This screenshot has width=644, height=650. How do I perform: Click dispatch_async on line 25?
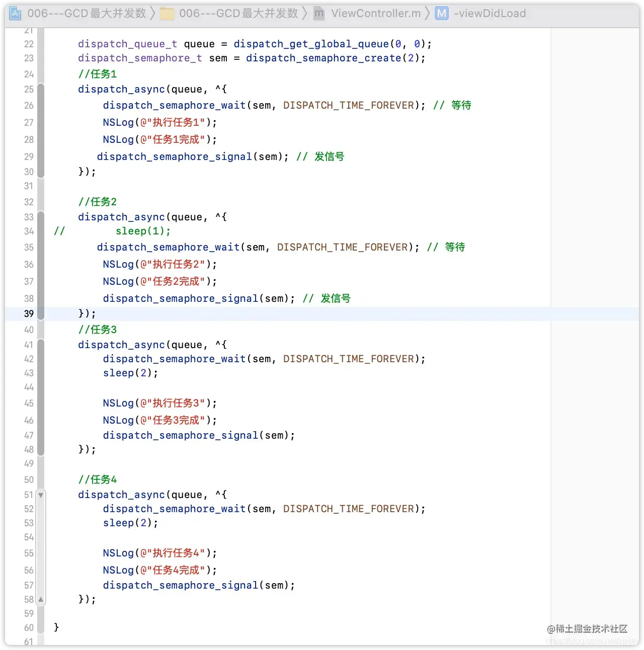[x=121, y=90]
